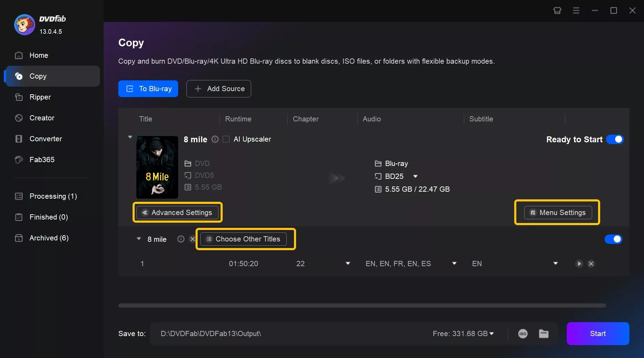Select the Creator module
Screen dimensions: 644x358
point(41,118)
